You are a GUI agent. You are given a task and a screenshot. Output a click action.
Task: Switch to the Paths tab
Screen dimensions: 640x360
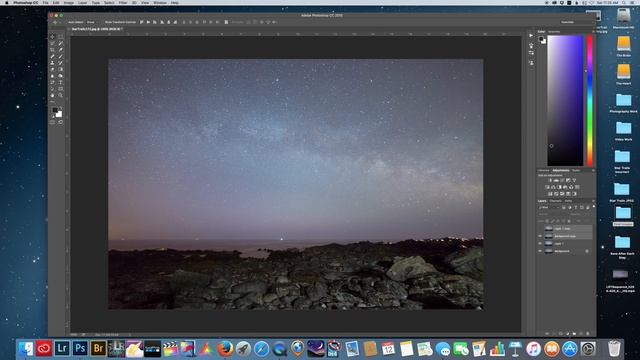tap(568, 201)
